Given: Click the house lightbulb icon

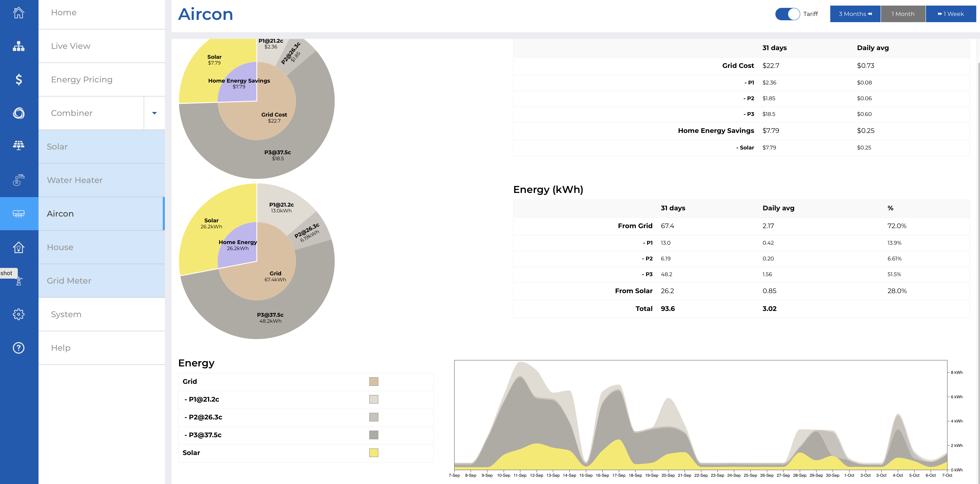Looking at the screenshot, I should pyautogui.click(x=19, y=248).
